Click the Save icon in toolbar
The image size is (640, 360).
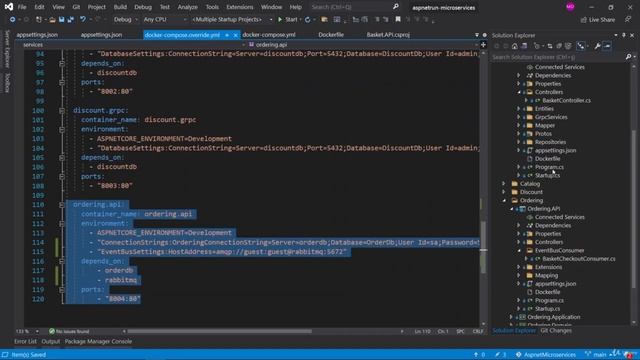61,20
